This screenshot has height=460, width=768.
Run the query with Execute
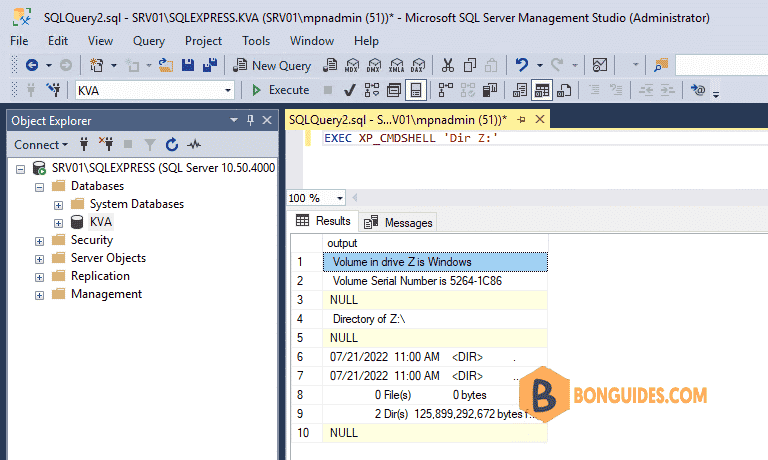click(x=280, y=90)
